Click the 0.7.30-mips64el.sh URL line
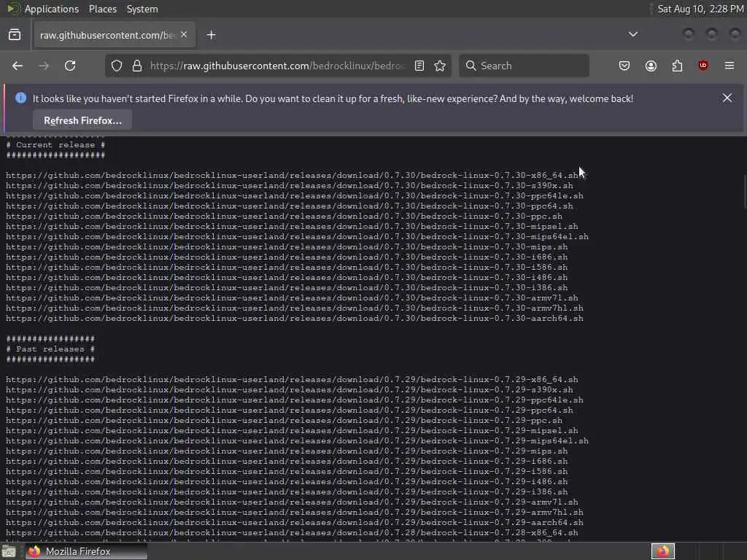 click(297, 237)
